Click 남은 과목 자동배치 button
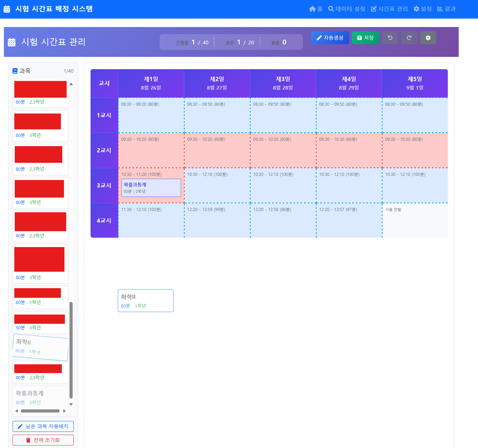The width and height of the screenshot is (478, 448). pyautogui.click(x=43, y=426)
